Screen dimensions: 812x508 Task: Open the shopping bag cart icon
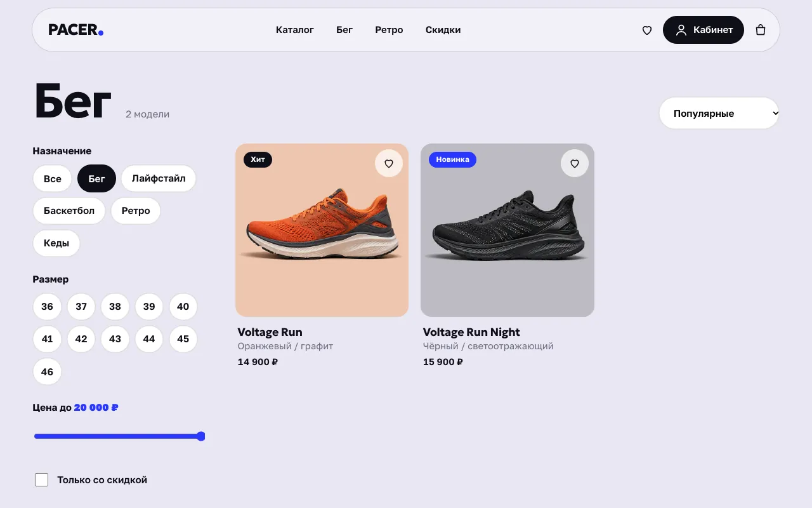pyautogui.click(x=761, y=30)
